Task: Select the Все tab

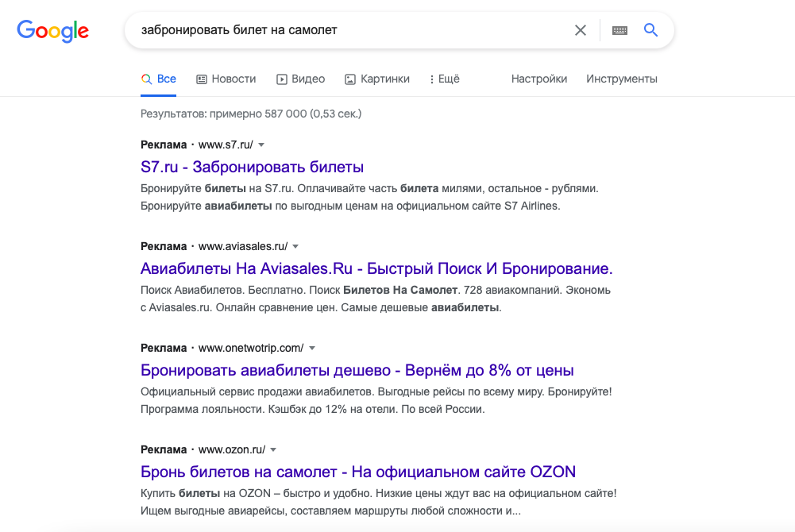Action: (159, 79)
